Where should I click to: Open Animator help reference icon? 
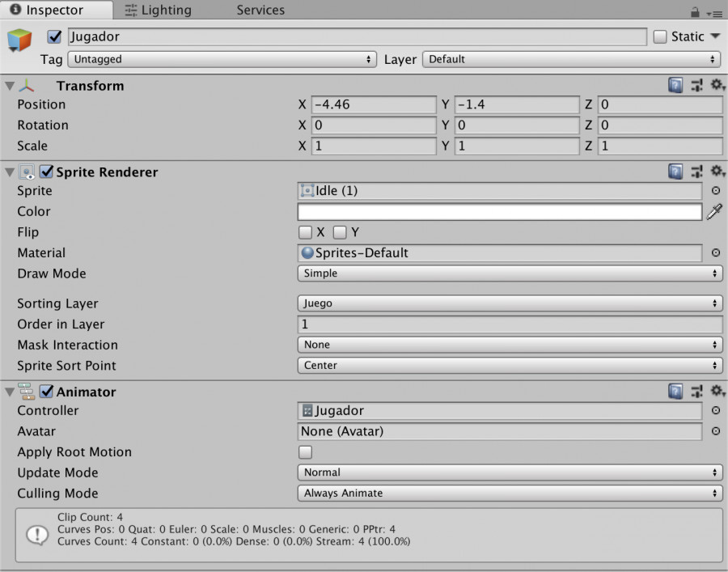click(675, 392)
